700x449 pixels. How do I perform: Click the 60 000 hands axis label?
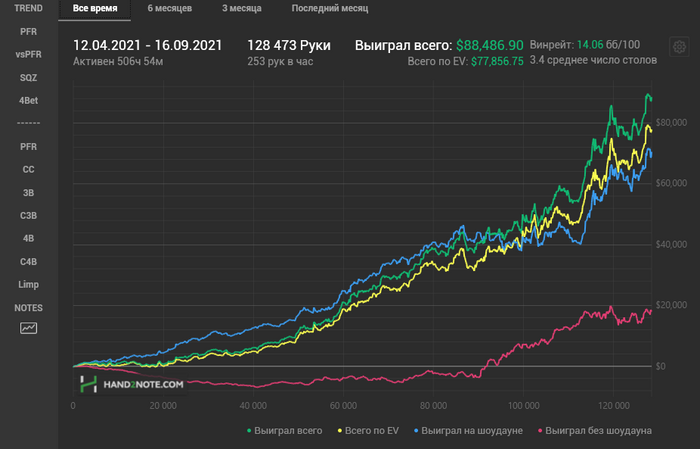pos(343,406)
